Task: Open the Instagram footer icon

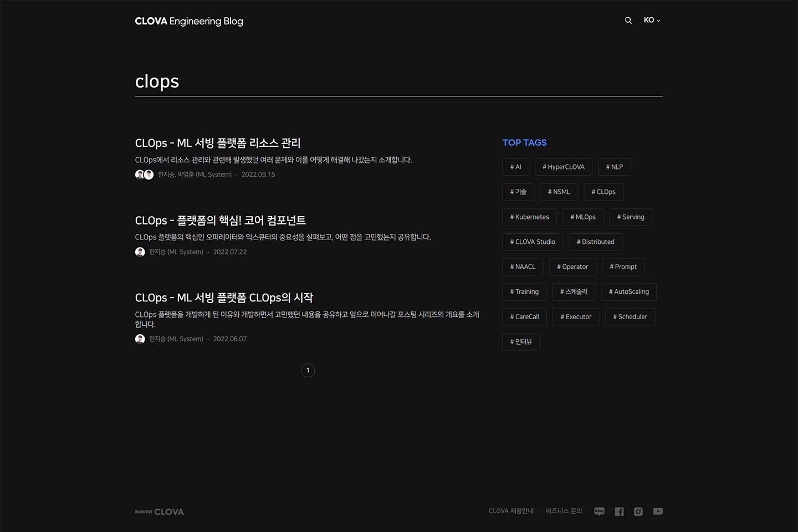Action: pos(638,511)
